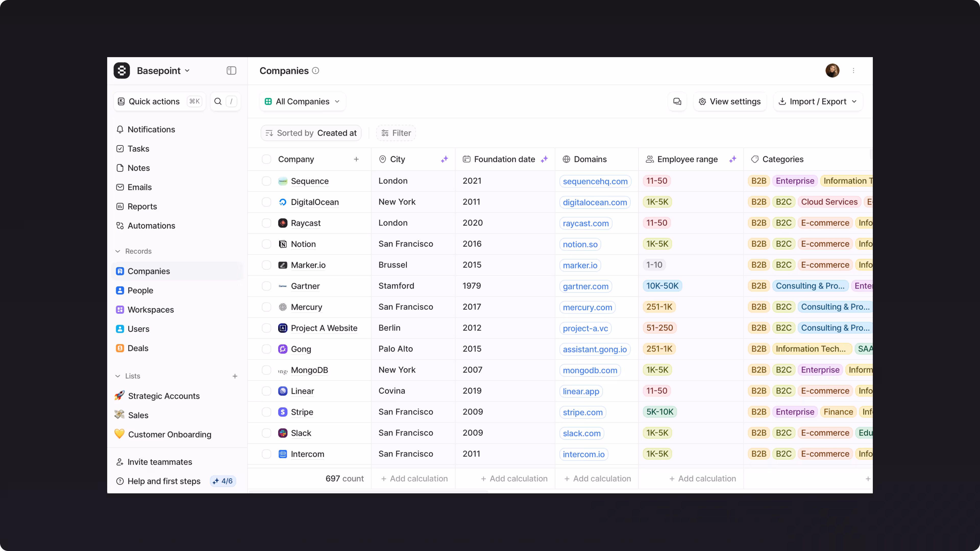Open the All Companies view dropdown
The image size is (980, 551).
coord(302,102)
